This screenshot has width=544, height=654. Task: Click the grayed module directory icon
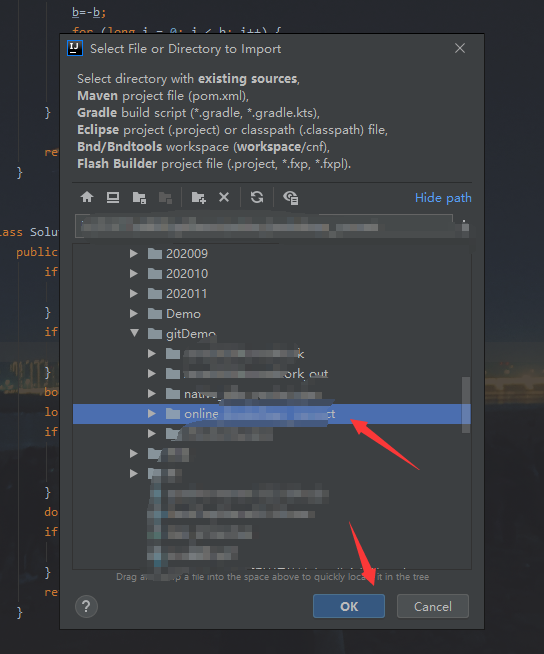pos(165,198)
